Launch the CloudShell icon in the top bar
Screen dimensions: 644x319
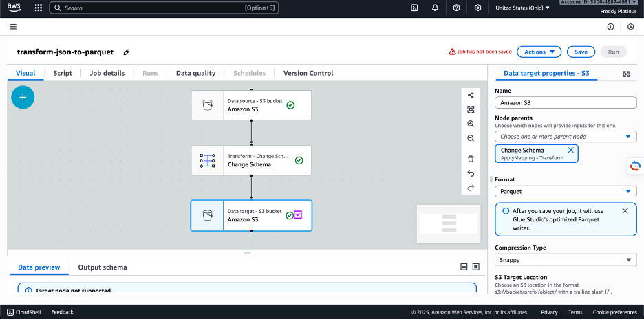point(414,8)
